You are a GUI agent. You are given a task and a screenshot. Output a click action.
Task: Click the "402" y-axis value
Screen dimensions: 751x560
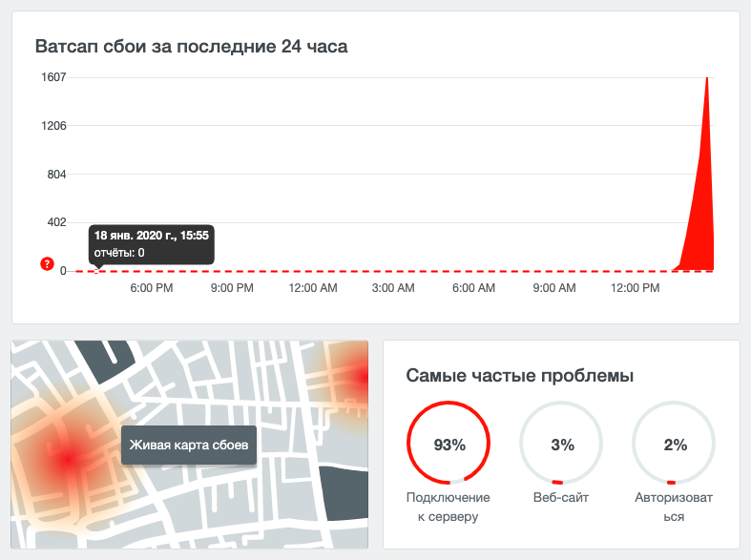[56, 222]
